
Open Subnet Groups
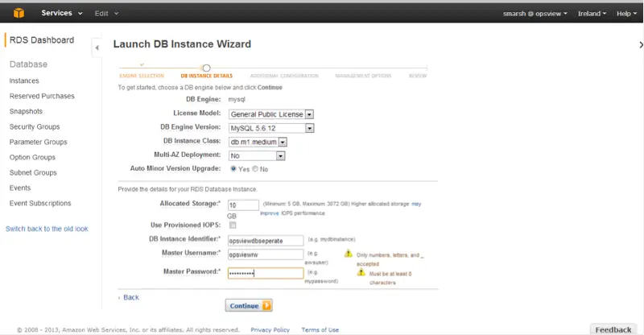(x=33, y=172)
